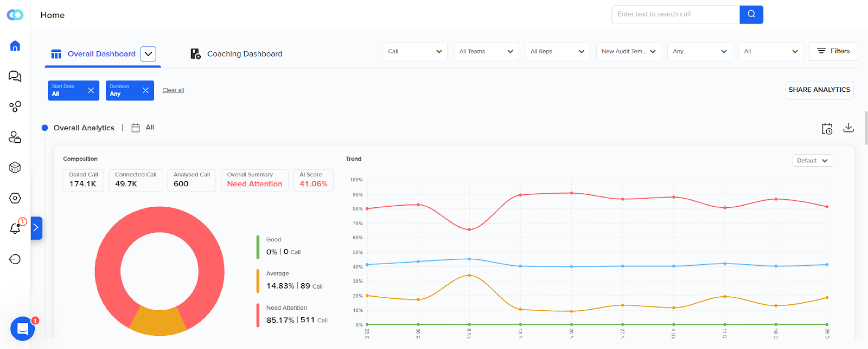Download the overall analytics report
Viewport: 868px width, 349px height.
[x=848, y=128]
